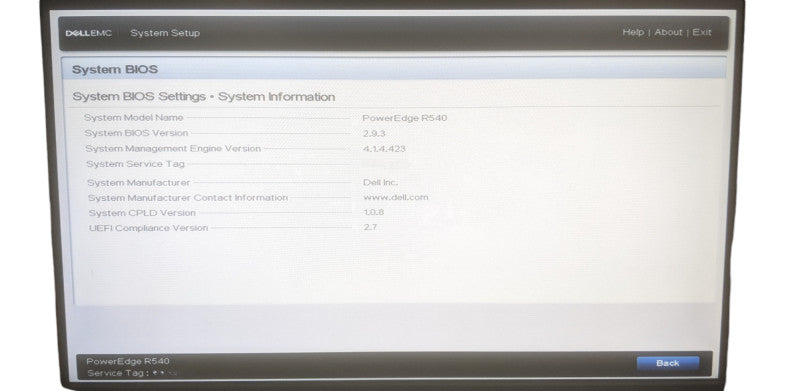Viewport: 800px width, 391px height.
Task: Select the UEFI Compliance Version label
Action: pyautogui.click(x=148, y=228)
